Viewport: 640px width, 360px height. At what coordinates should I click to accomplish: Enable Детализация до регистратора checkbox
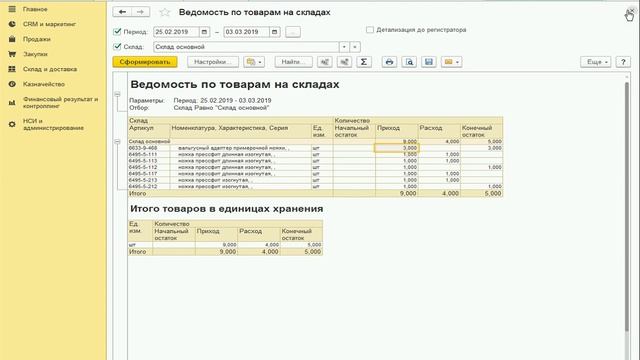[x=370, y=30]
